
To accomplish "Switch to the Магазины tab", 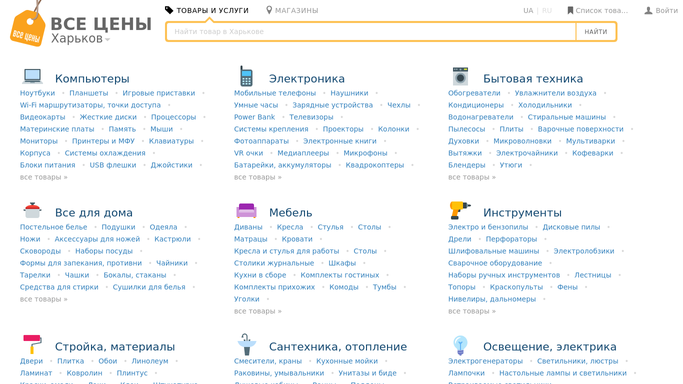I will pos(292,10).
